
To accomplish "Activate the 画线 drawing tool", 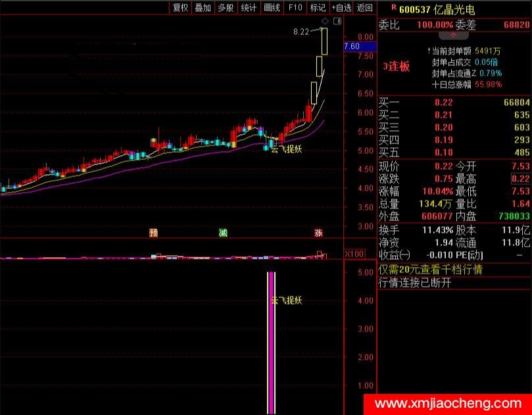I will [272, 7].
